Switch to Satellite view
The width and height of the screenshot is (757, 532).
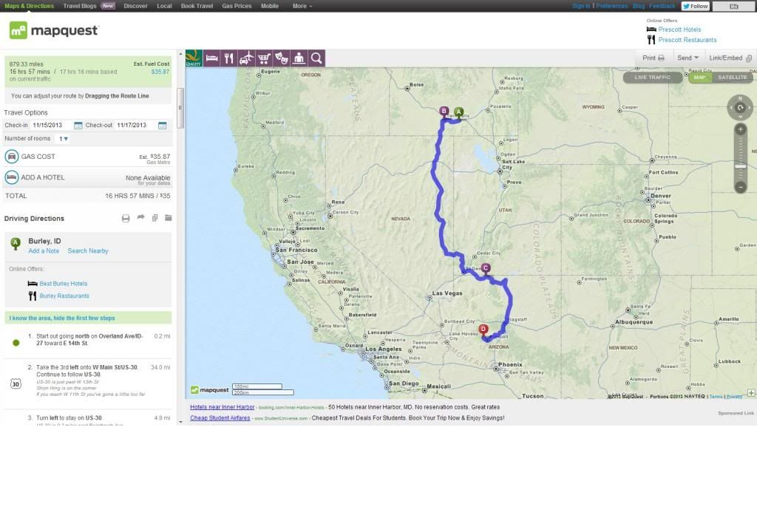pos(732,78)
